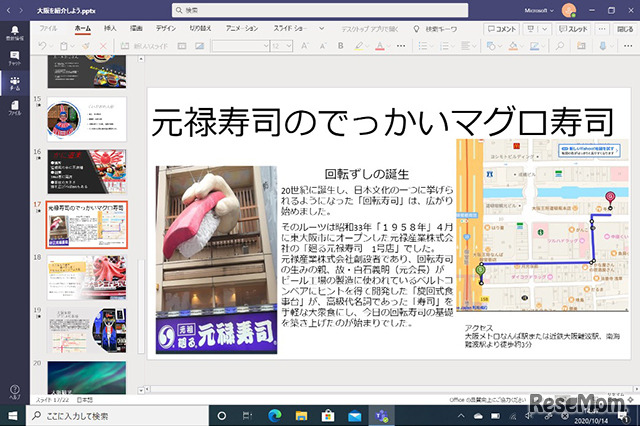640x426 pixels.
Task: Click the コメント button
Action: pos(502,29)
